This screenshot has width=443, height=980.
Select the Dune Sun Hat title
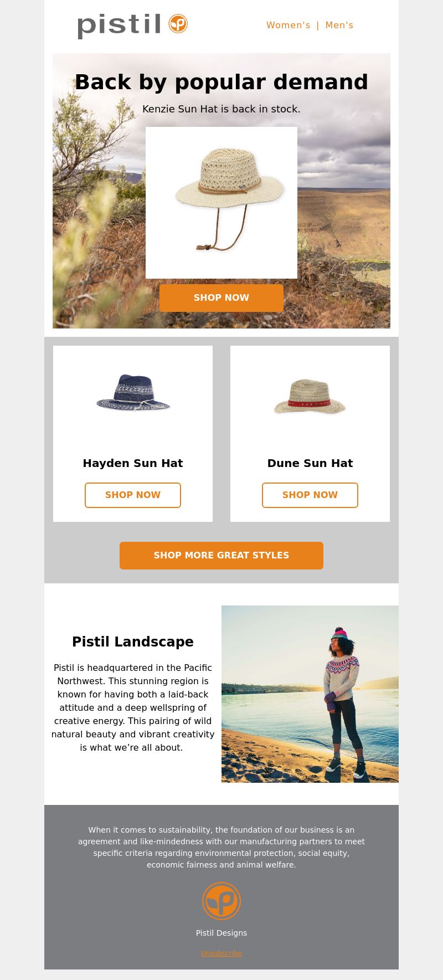[x=310, y=463]
